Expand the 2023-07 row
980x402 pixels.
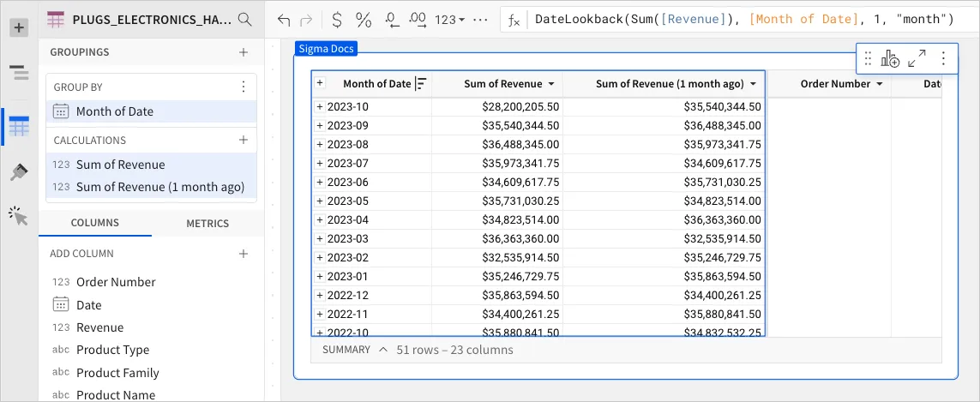tap(319, 163)
